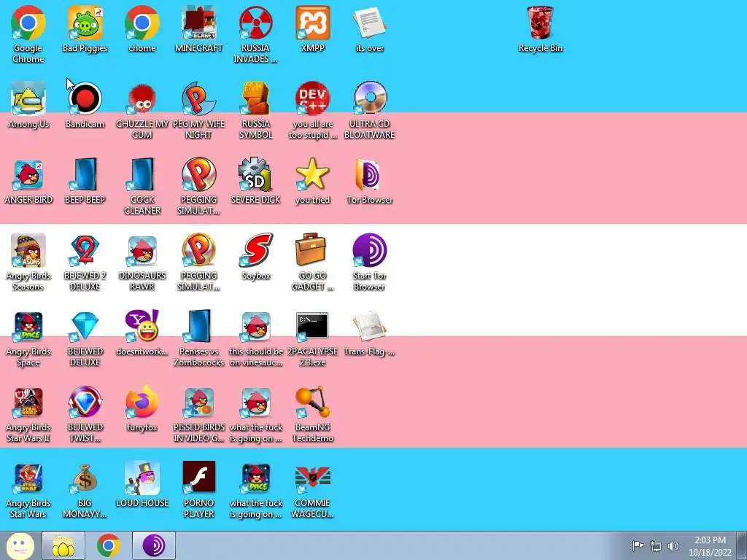Image resolution: width=747 pixels, height=560 pixels.
Task: Launch the Start Tor Browser shortcut
Action: point(370,262)
